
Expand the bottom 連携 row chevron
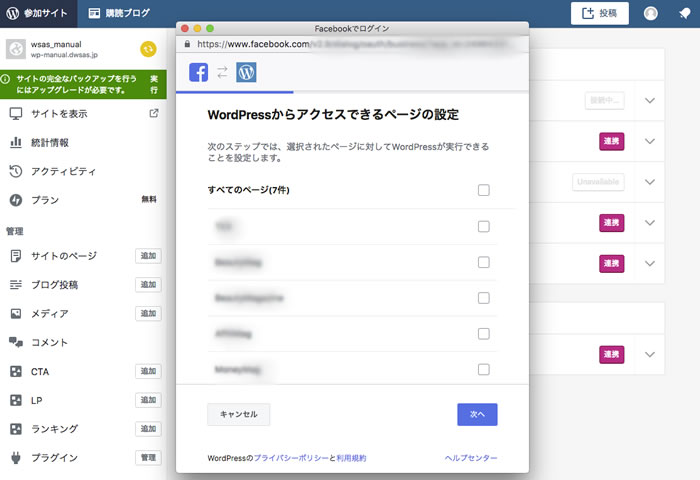(650, 355)
